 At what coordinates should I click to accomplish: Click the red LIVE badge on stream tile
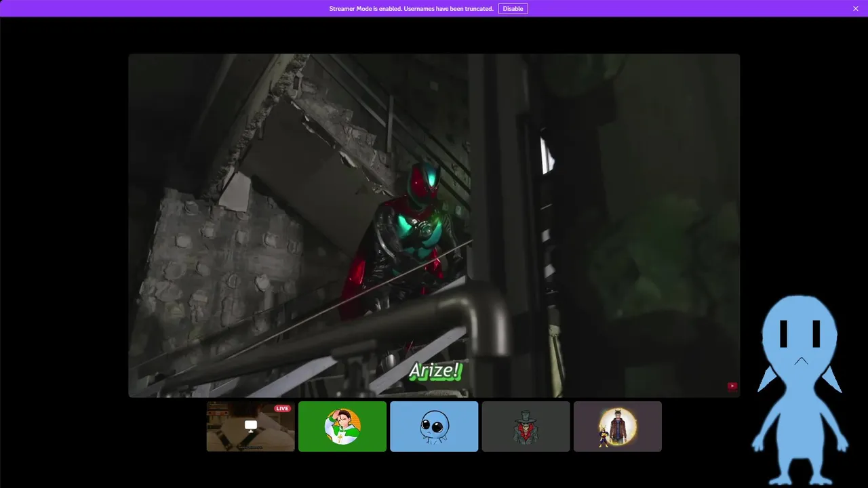[283, 409]
